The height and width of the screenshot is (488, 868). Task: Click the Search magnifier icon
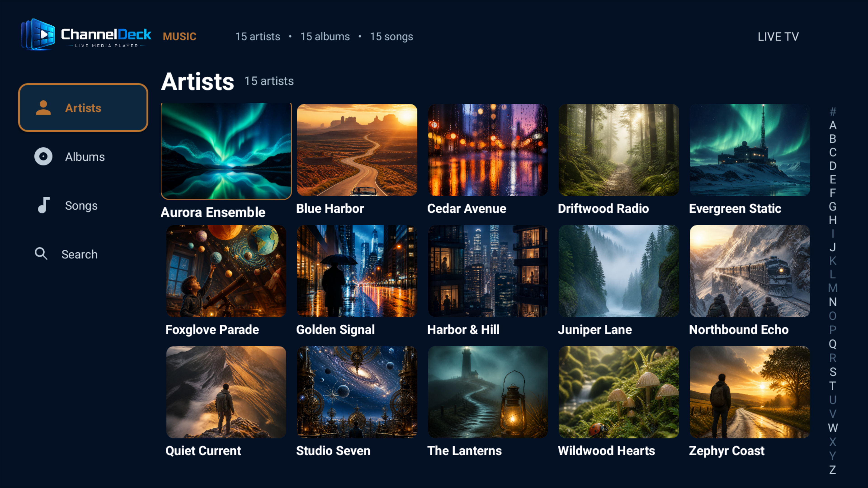(41, 253)
